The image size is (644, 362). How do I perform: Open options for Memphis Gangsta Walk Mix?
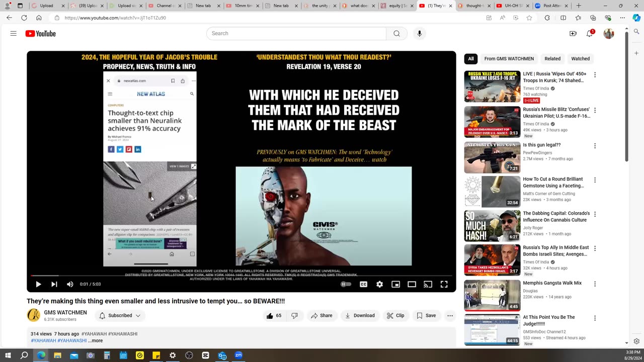[595, 284]
